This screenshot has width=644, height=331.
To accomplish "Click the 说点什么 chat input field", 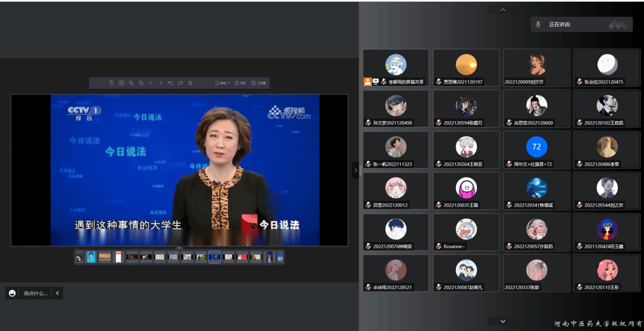I will click(36, 293).
